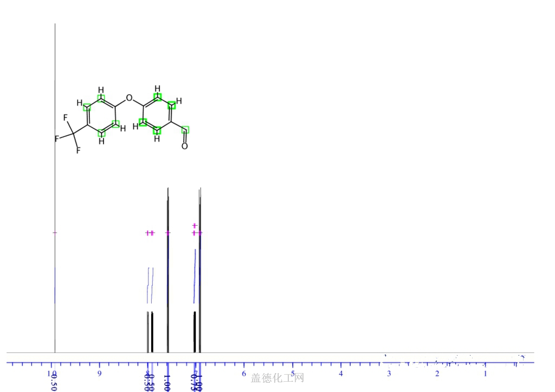Select the highest magenta marker near 7 ppm
Screen dimensions: 555x392
(x=195, y=225)
